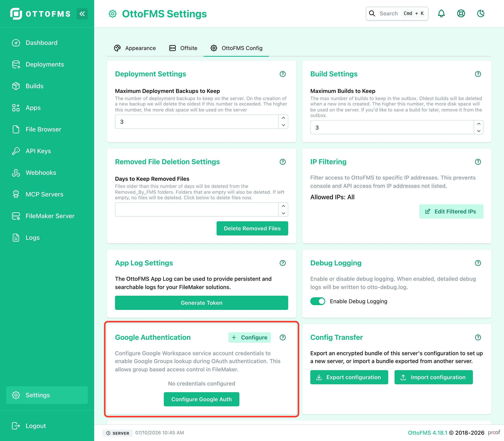Click the search magnifier icon
504x441 pixels.
click(x=372, y=14)
